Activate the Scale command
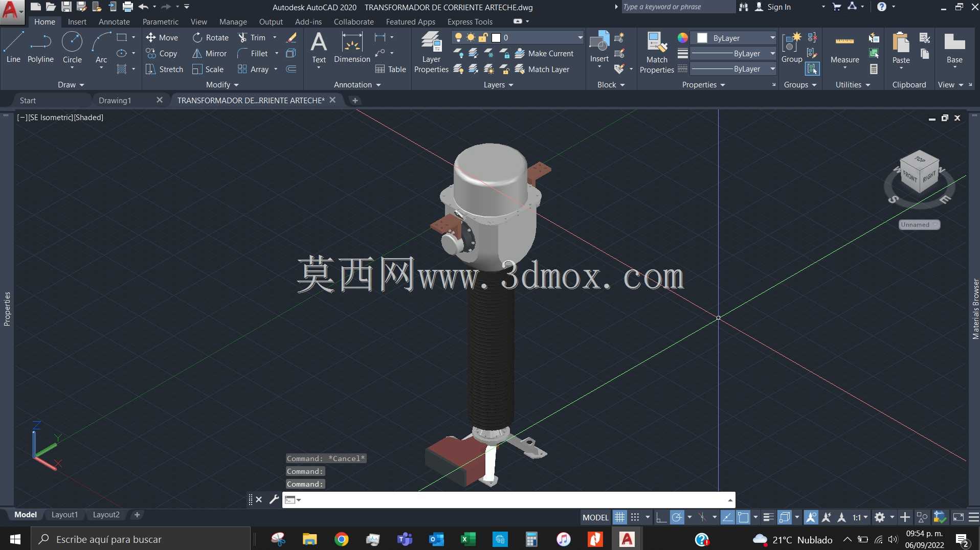 (208, 69)
